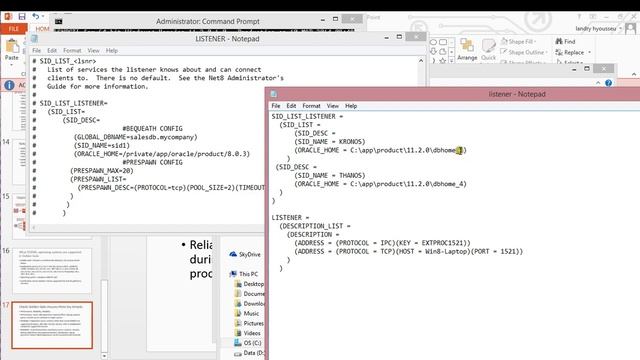640x360 pixels.
Task: Open Help menu in listener Notepad
Action: (x=351, y=106)
